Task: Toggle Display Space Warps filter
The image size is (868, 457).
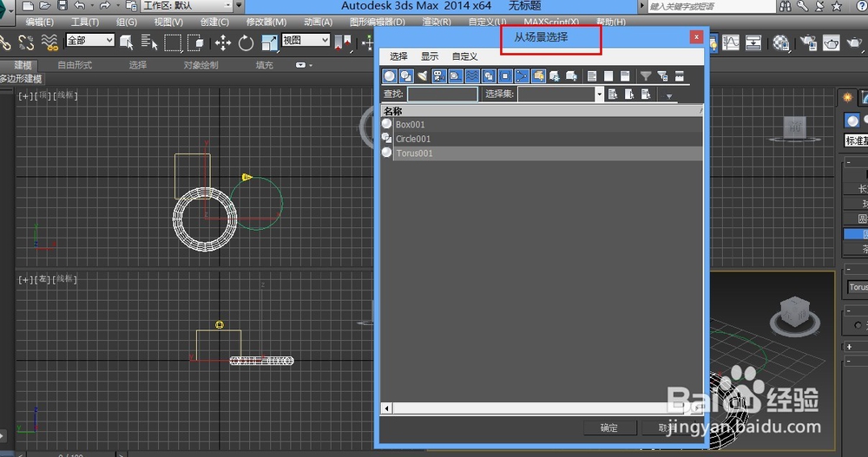Action: point(472,75)
